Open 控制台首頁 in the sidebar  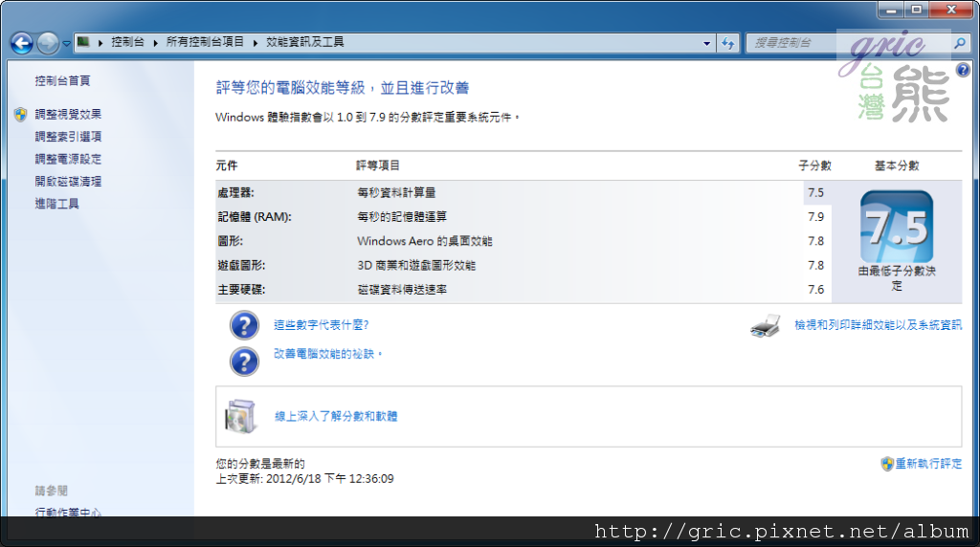click(62, 80)
